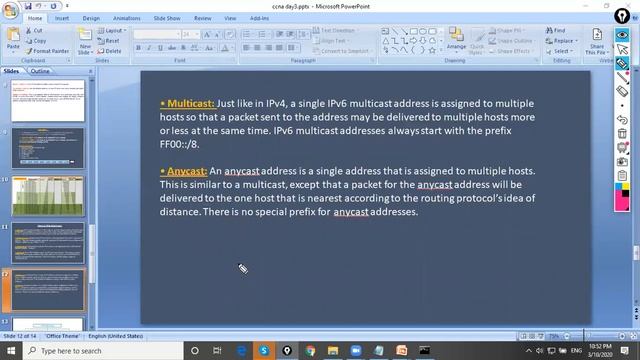Click the Share This File icon
The width and height of the screenshot is (640, 360).
click(x=597, y=40)
